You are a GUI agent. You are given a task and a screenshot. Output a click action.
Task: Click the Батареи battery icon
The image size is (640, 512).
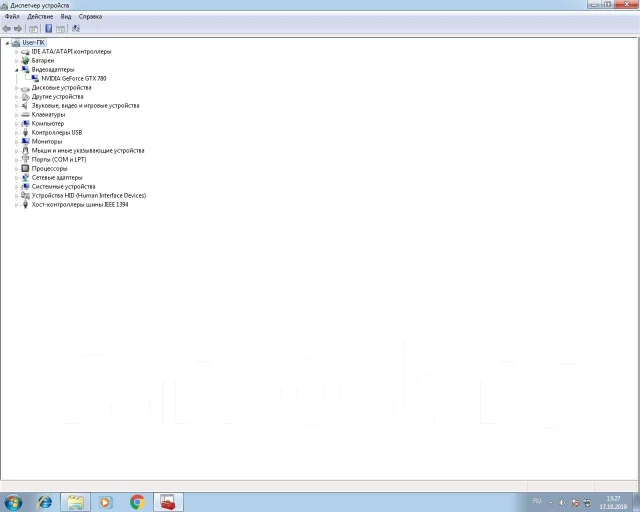click(x=25, y=60)
